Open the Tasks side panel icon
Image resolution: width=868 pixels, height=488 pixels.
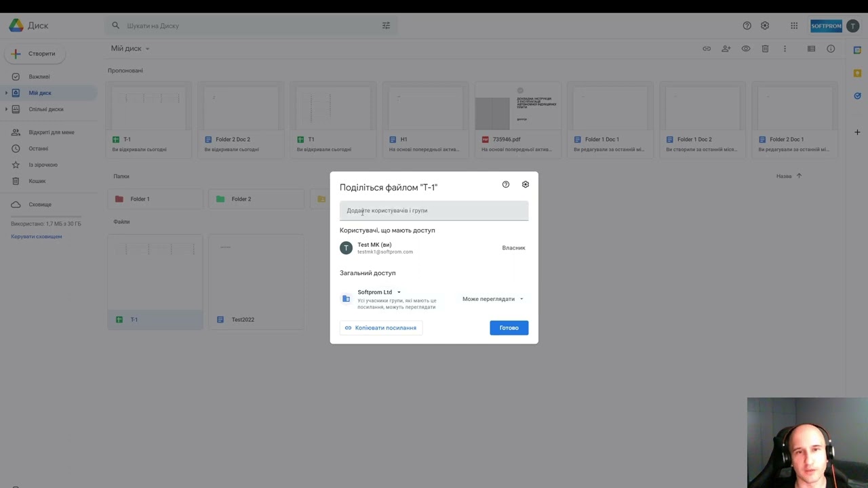point(857,96)
